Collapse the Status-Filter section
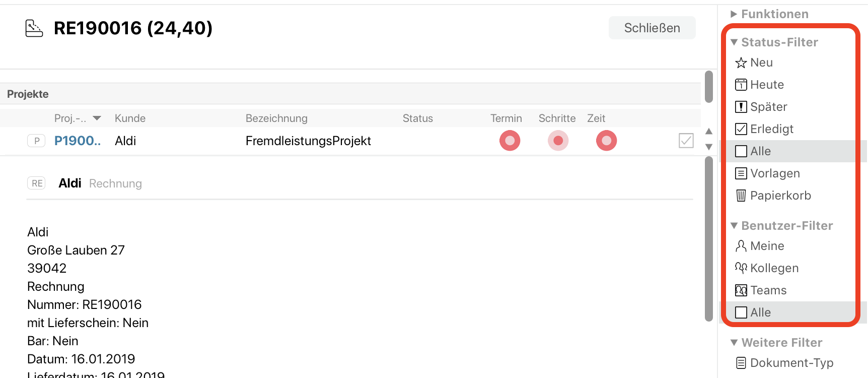 click(734, 42)
